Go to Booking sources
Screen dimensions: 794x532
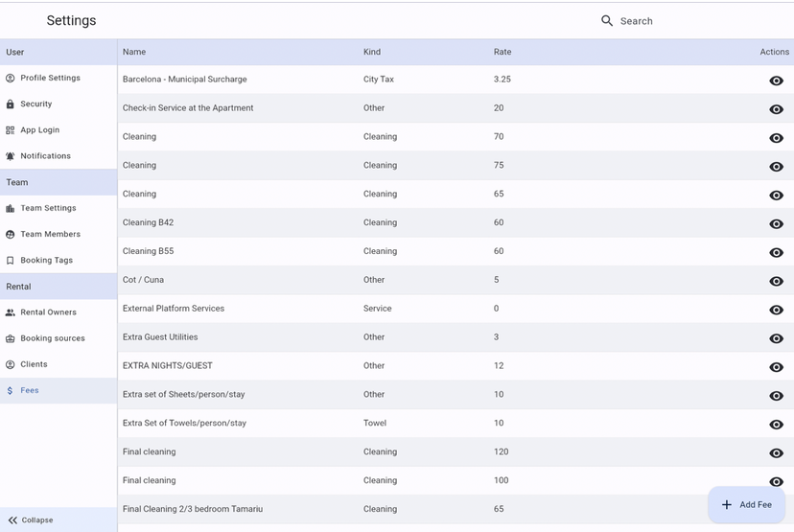pyautogui.click(x=58, y=338)
